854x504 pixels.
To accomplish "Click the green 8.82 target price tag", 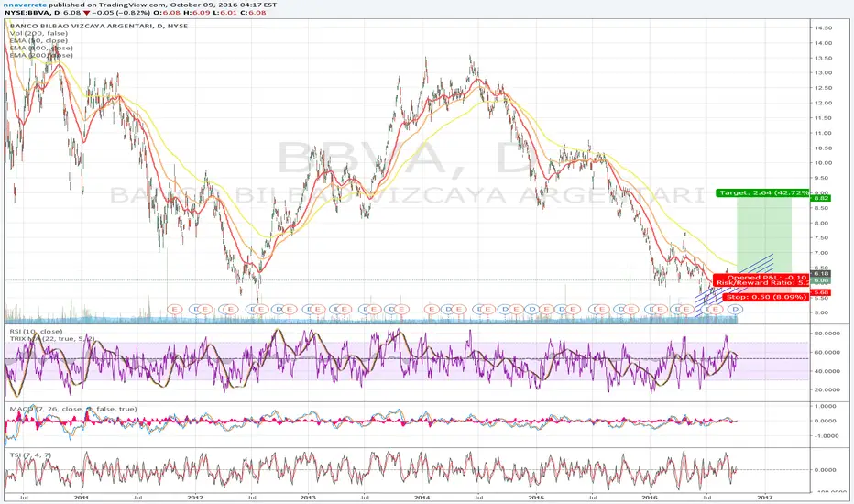I will [821, 198].
